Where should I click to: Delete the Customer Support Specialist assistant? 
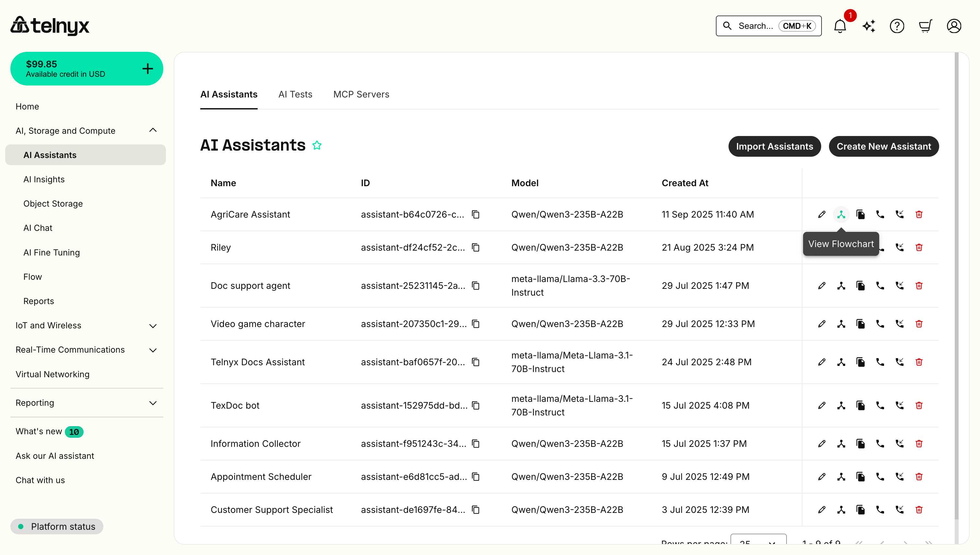[919, 510]
